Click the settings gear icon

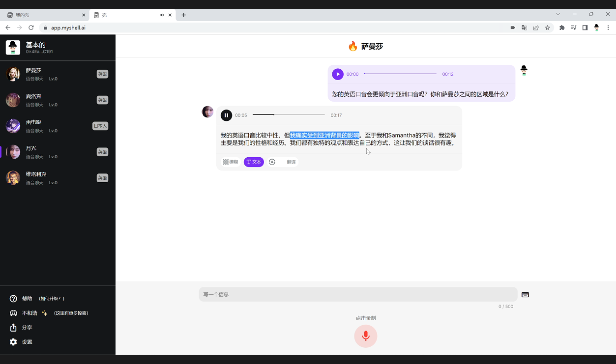click(x=13, y=342)
